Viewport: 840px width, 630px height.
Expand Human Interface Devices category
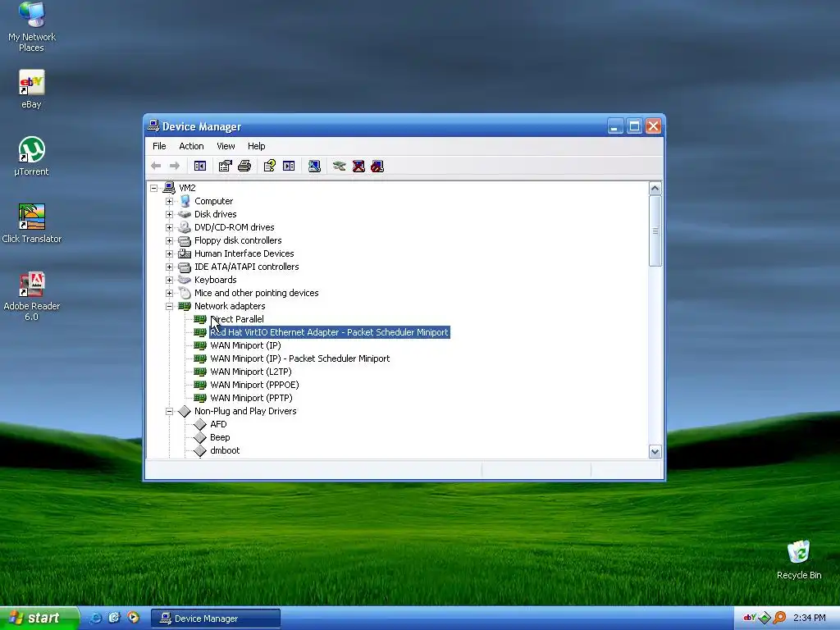[x=169, y=254]
